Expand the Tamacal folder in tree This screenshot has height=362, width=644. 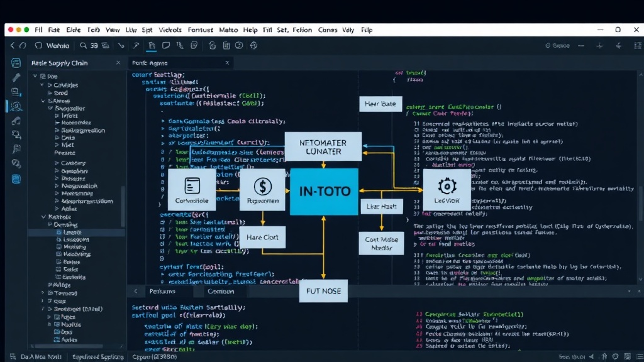[x=43, y=293]
